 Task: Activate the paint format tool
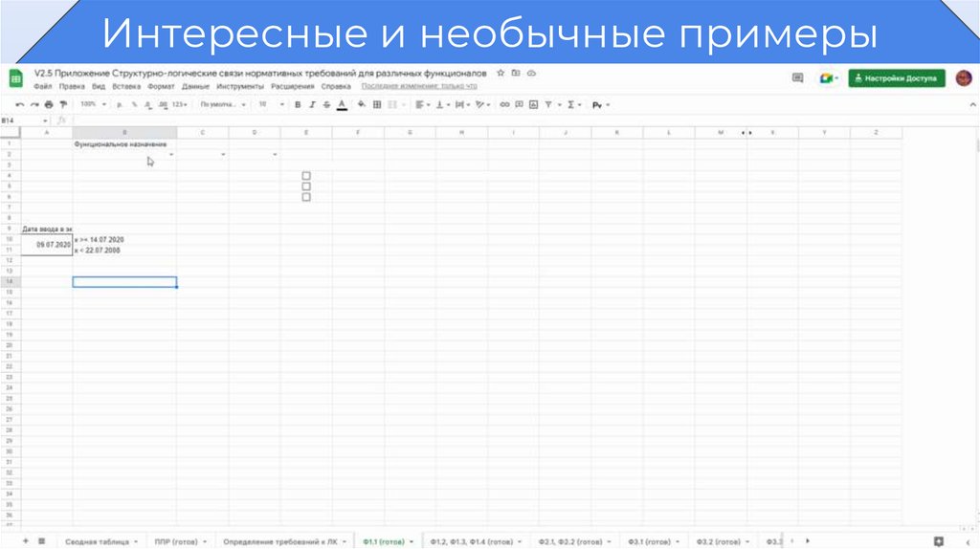(63, 105)
